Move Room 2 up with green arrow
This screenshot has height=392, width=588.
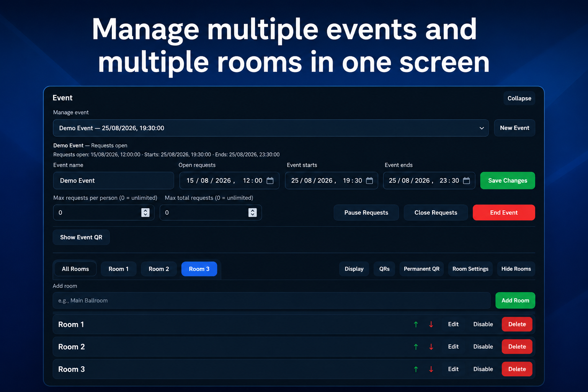tap(416, 347)
